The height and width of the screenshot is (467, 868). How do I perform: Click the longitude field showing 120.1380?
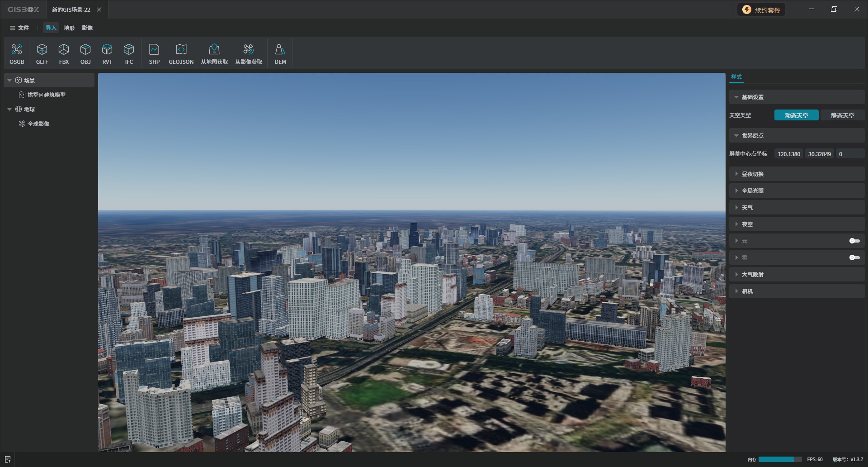click(x=788, y=154)
